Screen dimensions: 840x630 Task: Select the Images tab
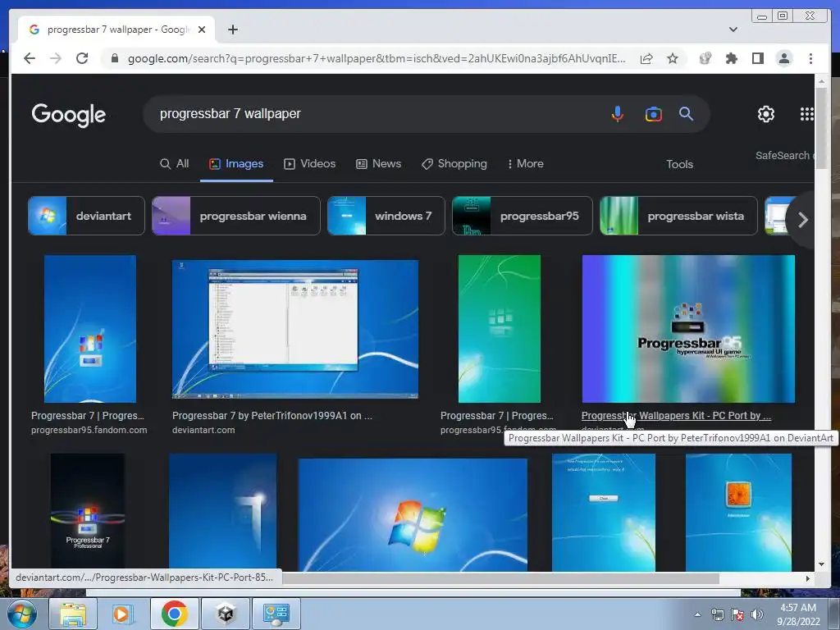pos(236,164)
